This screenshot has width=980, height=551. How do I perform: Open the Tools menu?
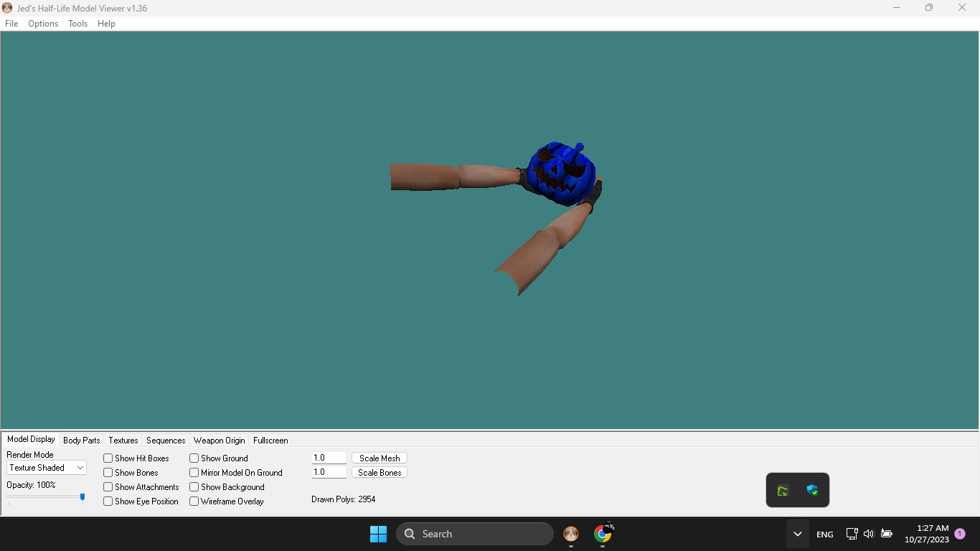pos(77,24)
